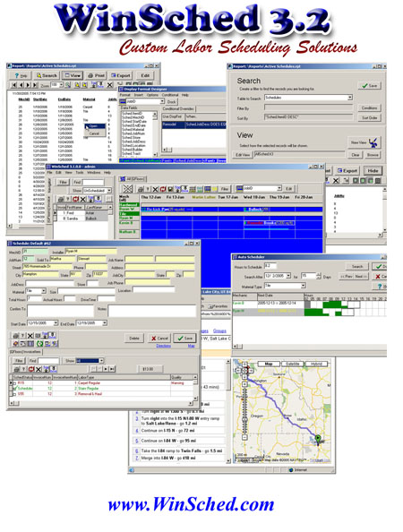The image size is (403, 532).
Task: Click the Find input field in WinSched navigator
Action: [x=92, y=182]
